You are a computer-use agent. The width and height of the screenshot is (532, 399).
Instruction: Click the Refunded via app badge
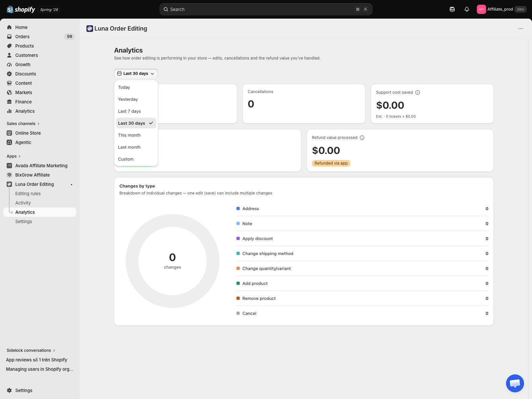click(x=331, y=163)
